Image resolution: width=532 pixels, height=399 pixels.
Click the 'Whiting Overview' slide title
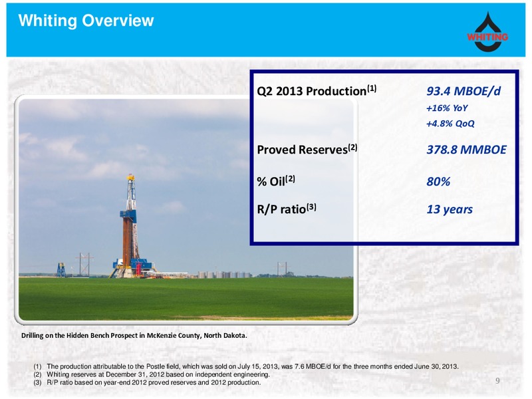(x=86, y=21)
